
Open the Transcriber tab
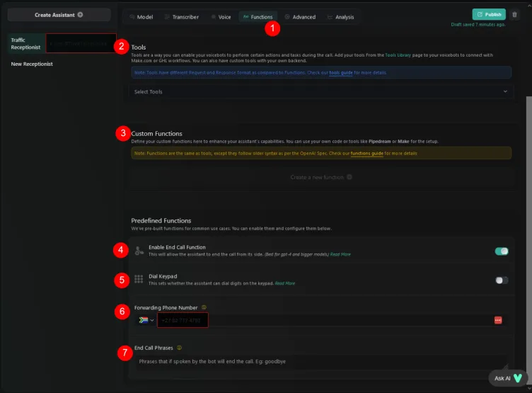click(x=182, y=16)
